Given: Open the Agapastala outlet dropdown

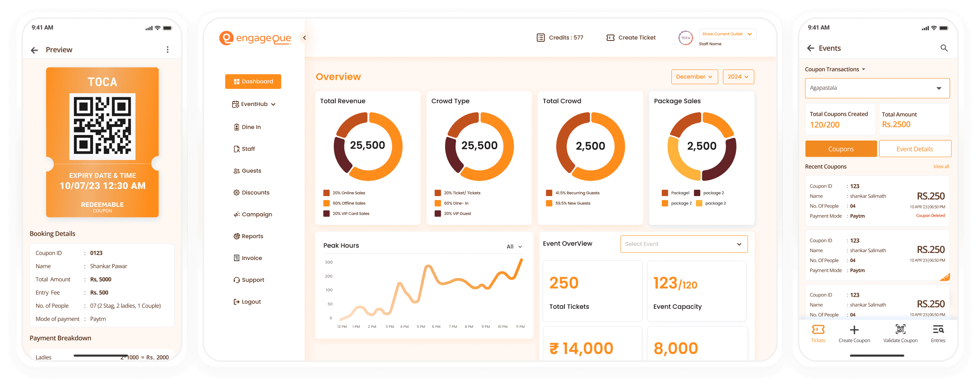Looking at the screenshot, I should click(877, 88).
